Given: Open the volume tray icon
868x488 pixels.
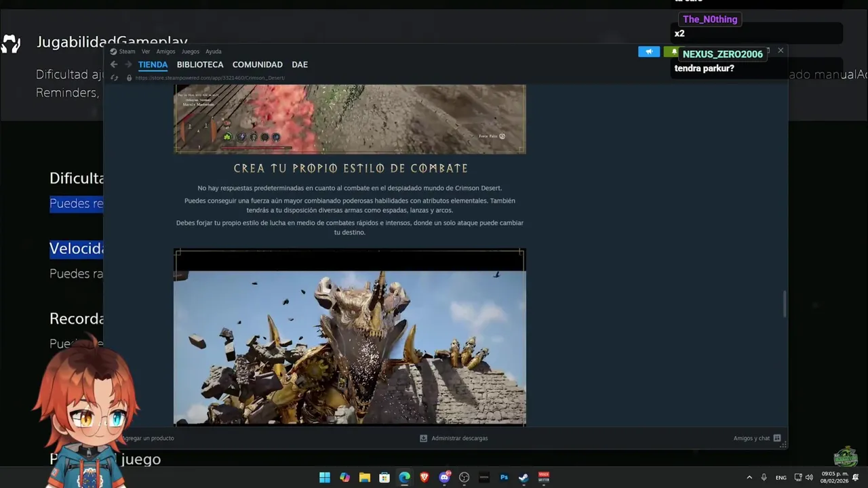Looking at the screenshot, I should point(809,477).
